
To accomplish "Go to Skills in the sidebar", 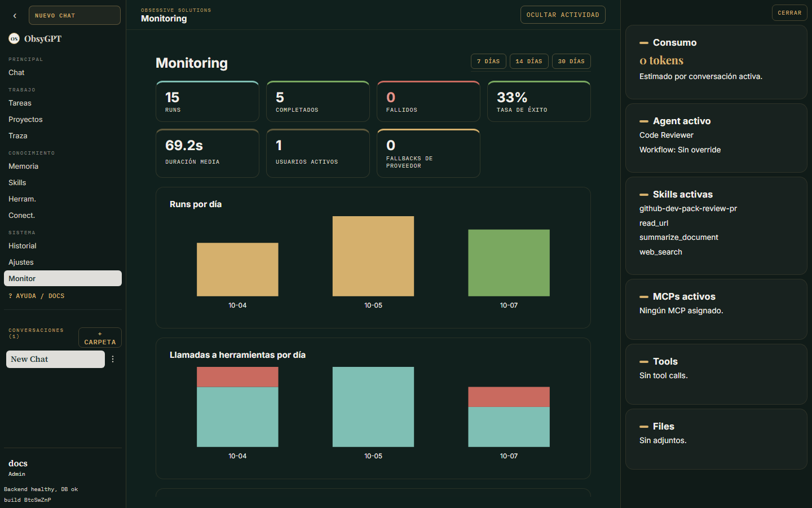I will 63,183.
